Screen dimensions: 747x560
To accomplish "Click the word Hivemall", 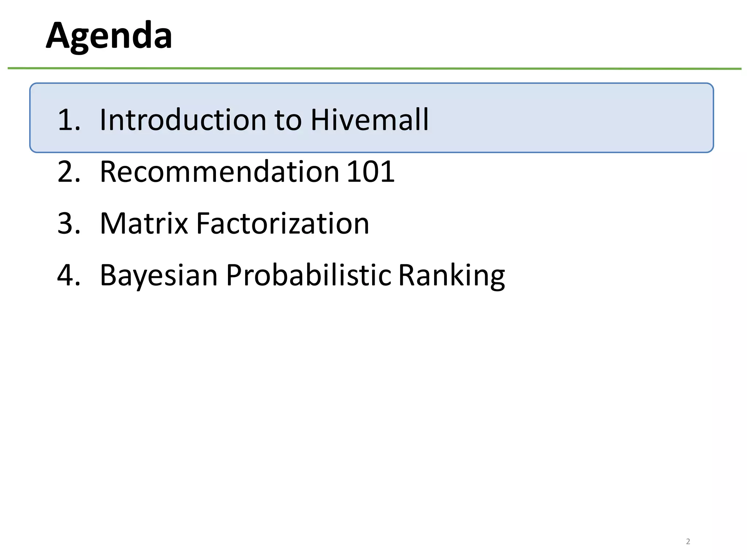I will pos(369,120).
